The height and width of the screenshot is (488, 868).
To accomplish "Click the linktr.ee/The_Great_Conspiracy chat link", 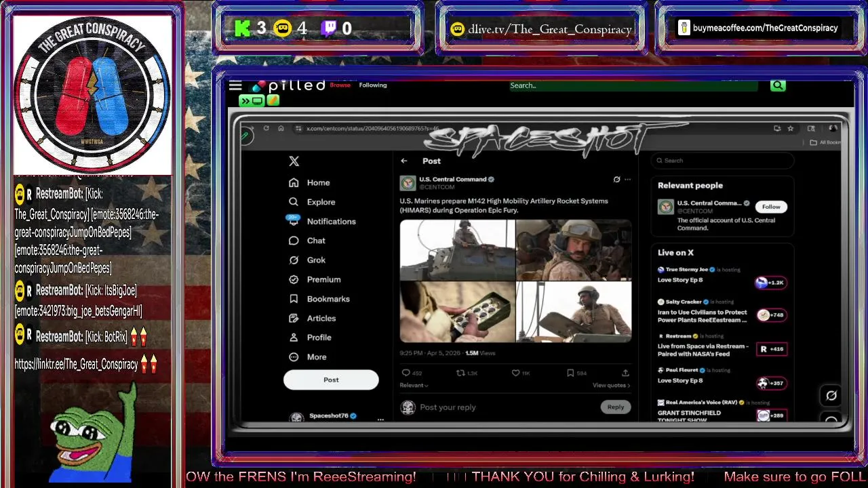I will [x=76, y=365].
